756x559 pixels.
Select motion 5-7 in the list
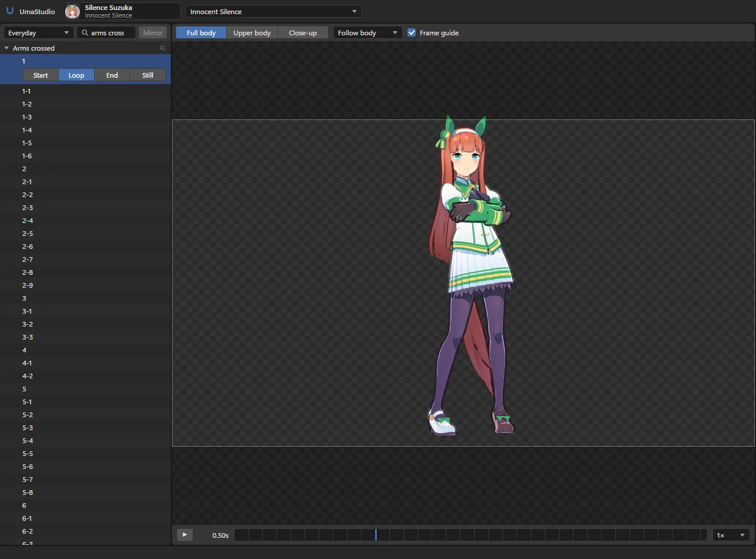(85, 480)
